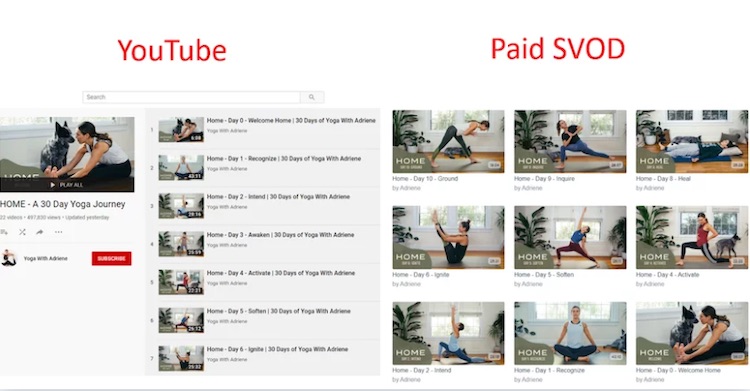Click SVOD caption Home - Day 10 - Ground
Viewport: 750px width, 391px height.
pos(425,179)
